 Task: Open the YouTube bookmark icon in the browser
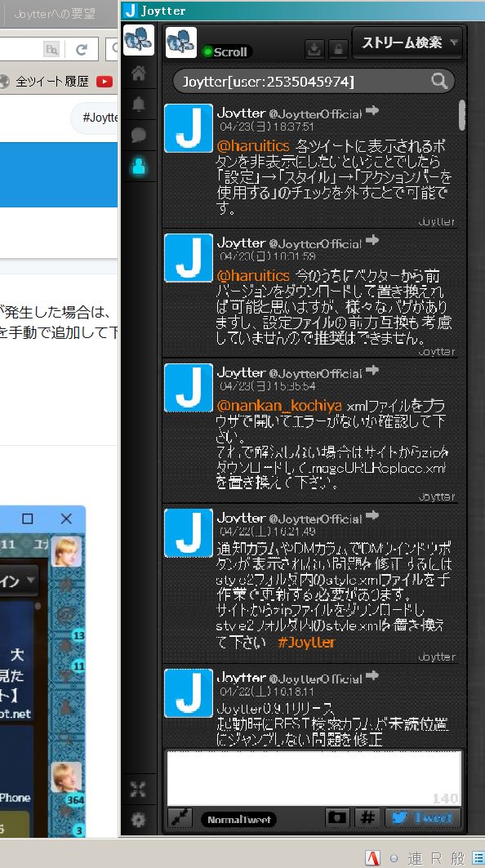point(104,82)
